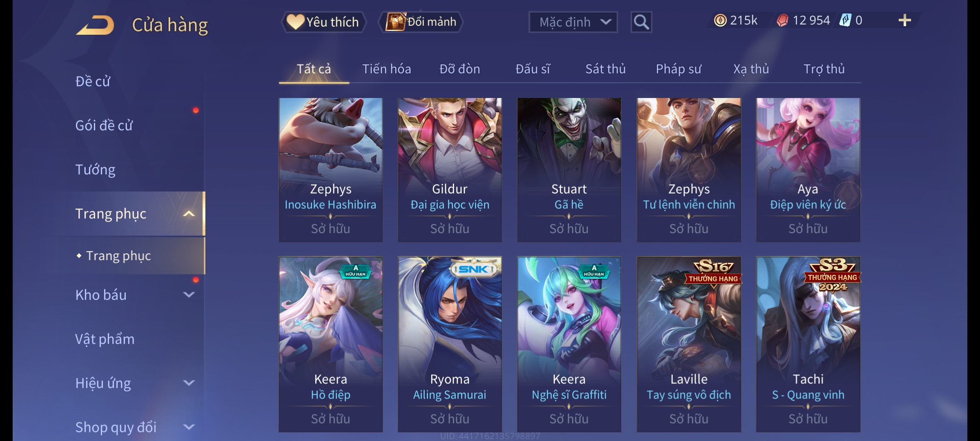The image size is (980, 441).
Task: Select Ryoma Ailing Samurai skin card
Action: (450, 344)
